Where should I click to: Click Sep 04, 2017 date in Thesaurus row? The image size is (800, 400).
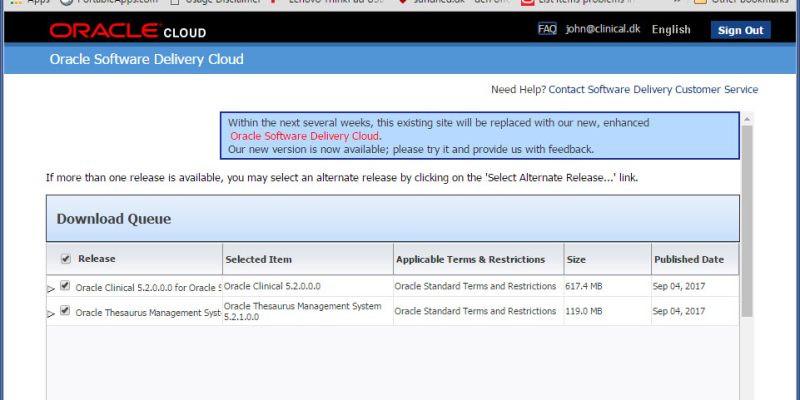coord(679,311)
